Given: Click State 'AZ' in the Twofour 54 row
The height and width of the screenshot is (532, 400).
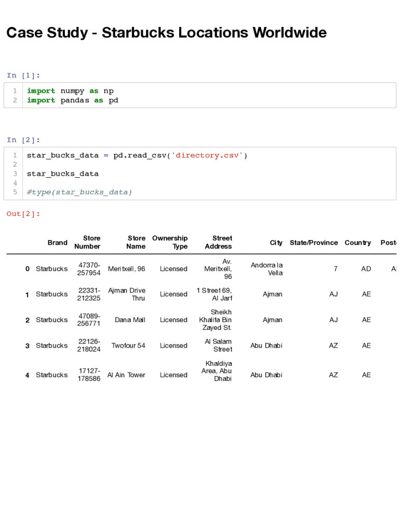Looking at the screenshot, I should pyautogui.click(x=334, y=345).
